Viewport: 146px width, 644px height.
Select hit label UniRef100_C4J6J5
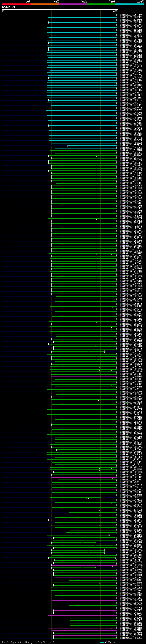click(131, 93)
